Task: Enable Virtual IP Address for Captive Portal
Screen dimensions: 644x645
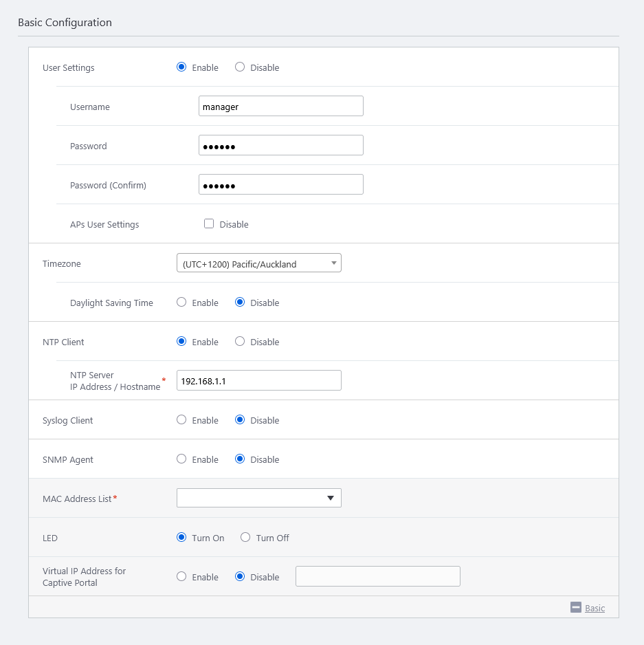Action: [x=181, y=577]
